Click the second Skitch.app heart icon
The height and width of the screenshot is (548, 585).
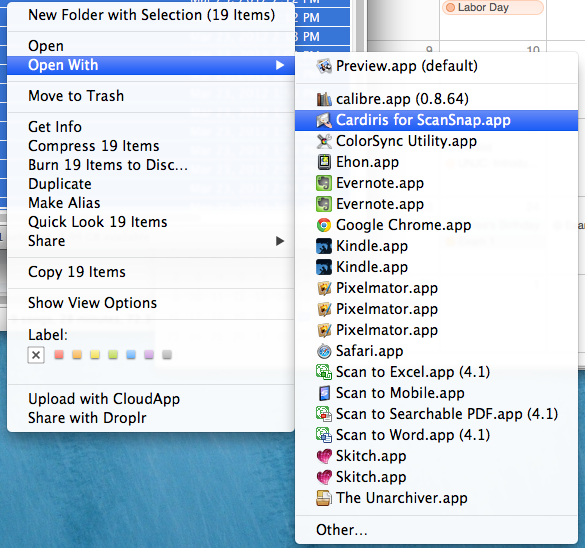324,477
